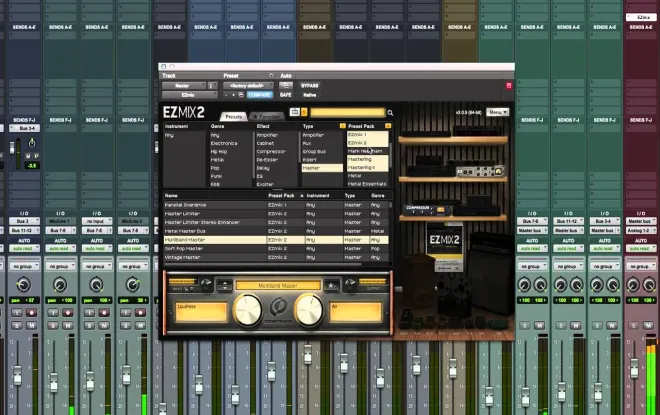660x415 pixels.
Task: Toggle the SAFE automation button
Action: (x=285, y=95)
